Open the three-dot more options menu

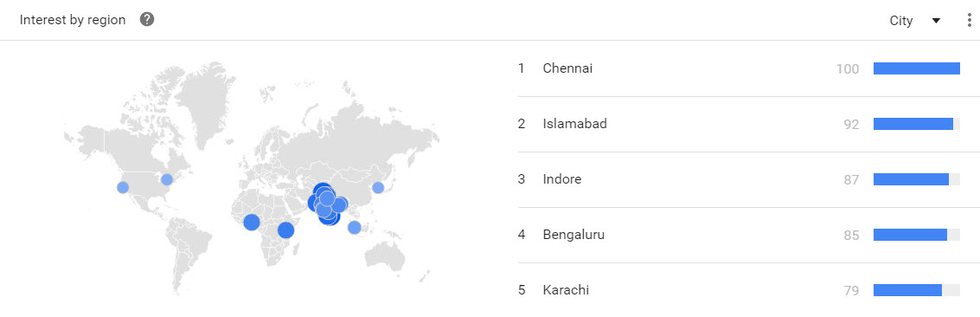pos(969,21)
